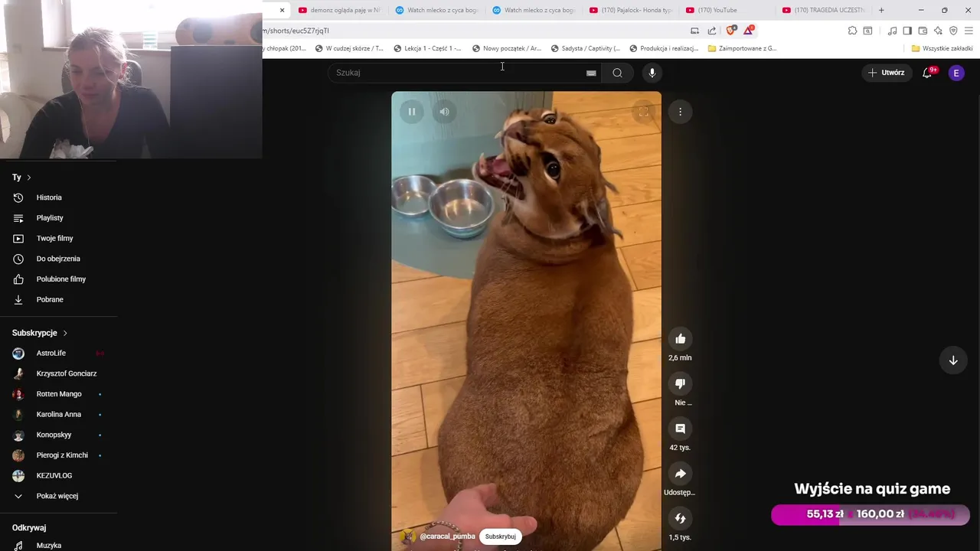Screen dimensions: 980x551
Task: Open the remix button with 1,5 tys.
Action: click(680, 518)
